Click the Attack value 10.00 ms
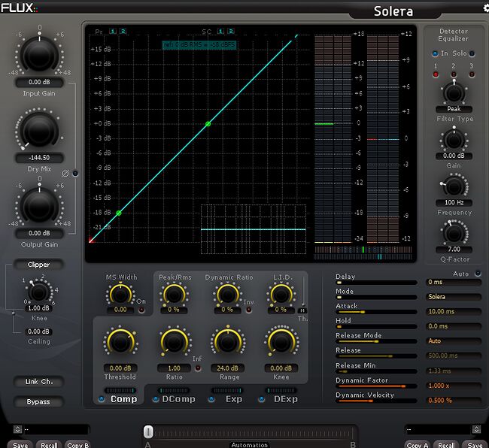489x448 pixels. (454, 311)
